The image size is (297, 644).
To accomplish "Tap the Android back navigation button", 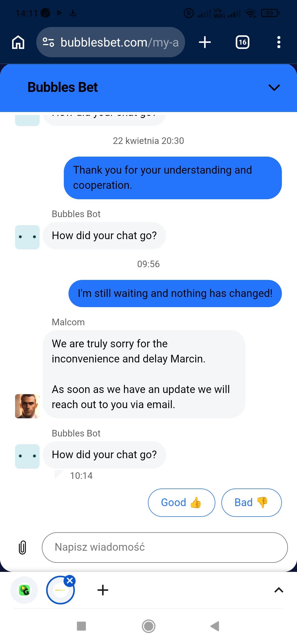I will tap(215, 626).
